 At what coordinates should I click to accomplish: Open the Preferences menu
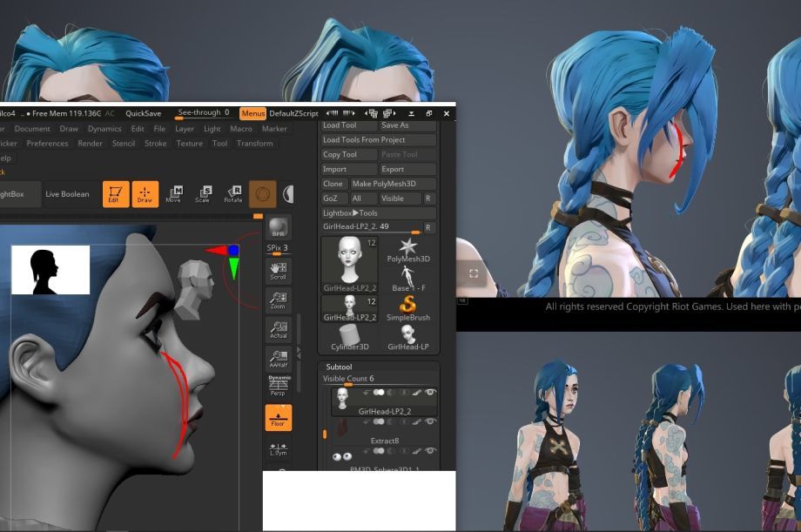click(x=47, y=144)
